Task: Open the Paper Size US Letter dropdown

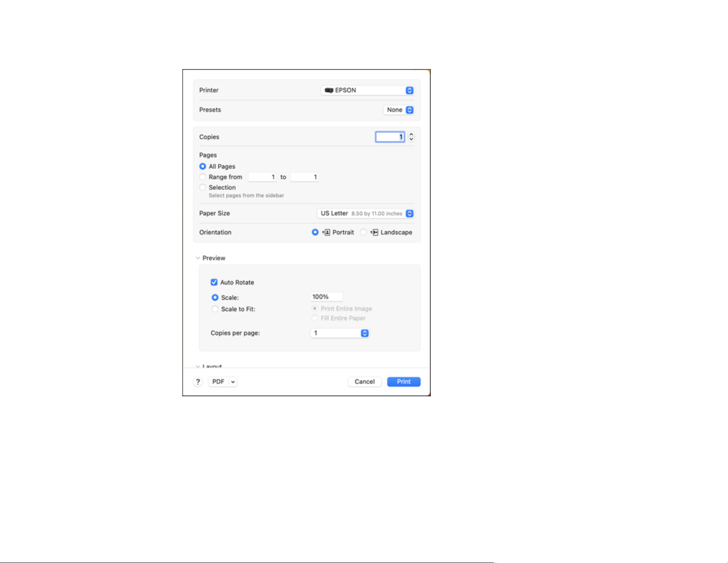Action: [x=365, y=213]
